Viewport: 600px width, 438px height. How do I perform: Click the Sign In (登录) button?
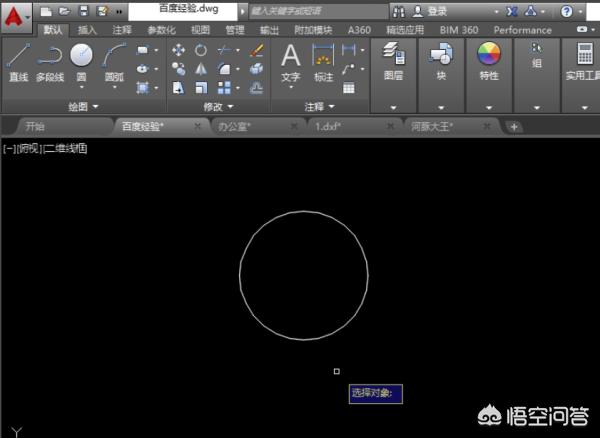pos(437,11)
